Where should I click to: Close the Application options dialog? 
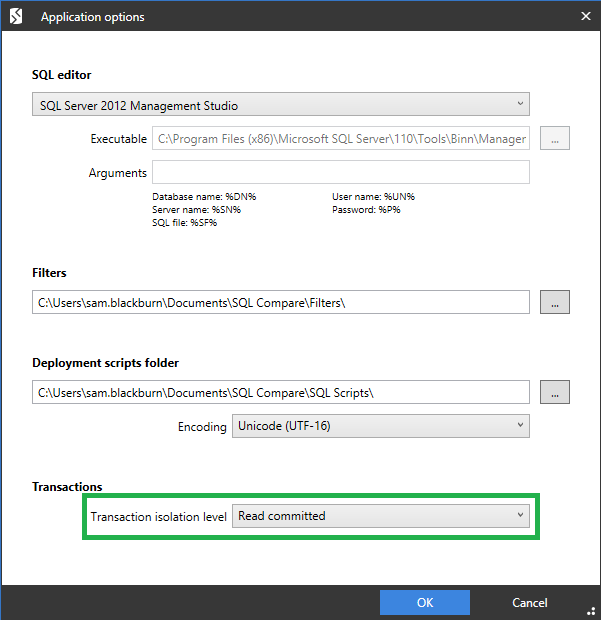[585, 16]
